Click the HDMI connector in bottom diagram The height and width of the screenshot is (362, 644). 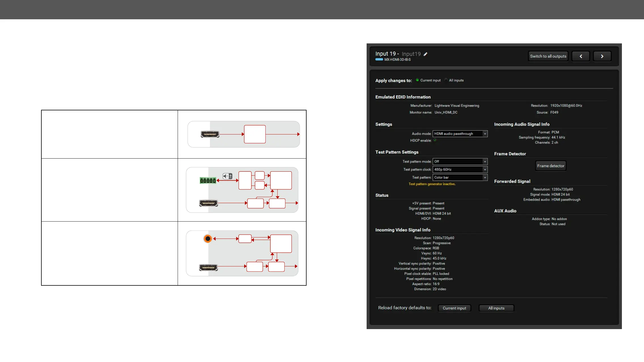tap(209, 268)
